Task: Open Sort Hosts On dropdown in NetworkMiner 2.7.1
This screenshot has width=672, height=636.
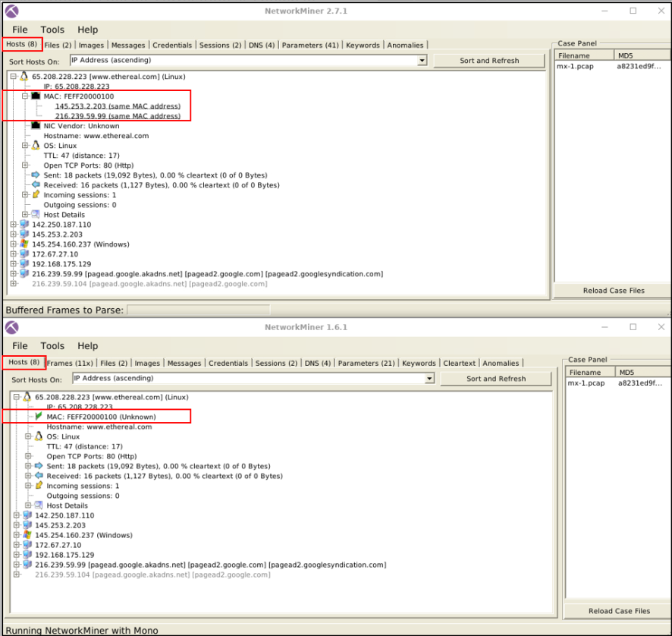Action: pos(422,61)
